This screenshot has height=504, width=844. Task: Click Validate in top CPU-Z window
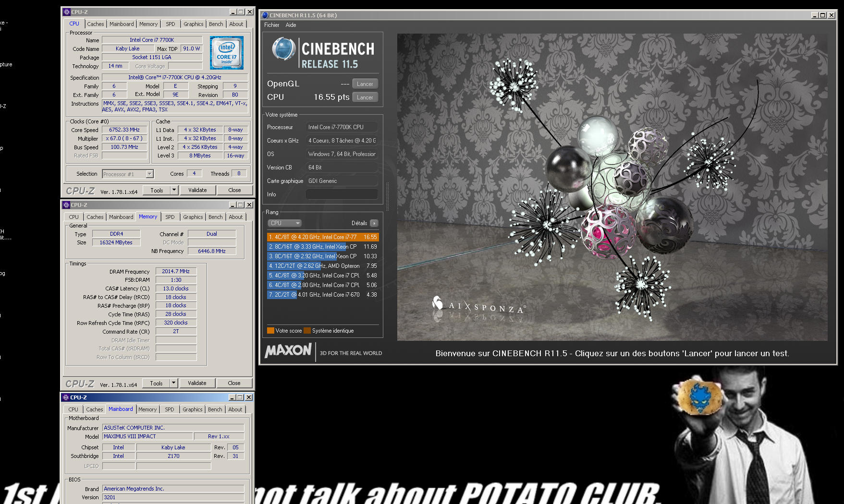click(x=197, y=191)
